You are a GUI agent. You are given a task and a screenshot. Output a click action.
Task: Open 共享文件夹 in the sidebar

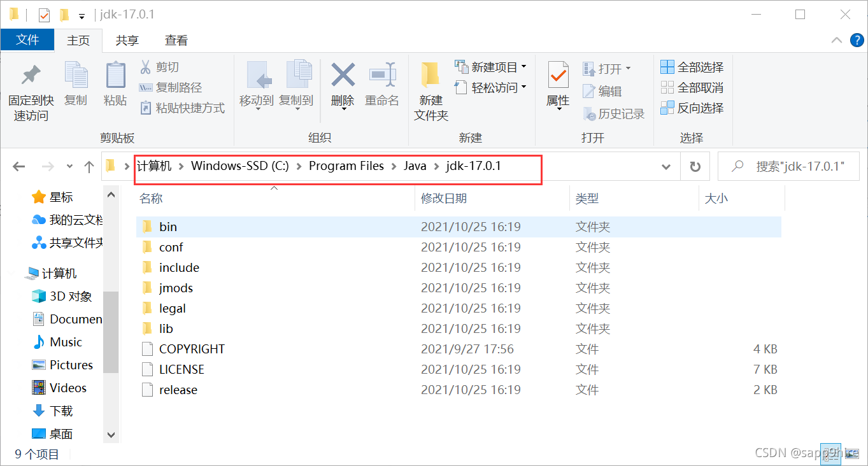67,243
